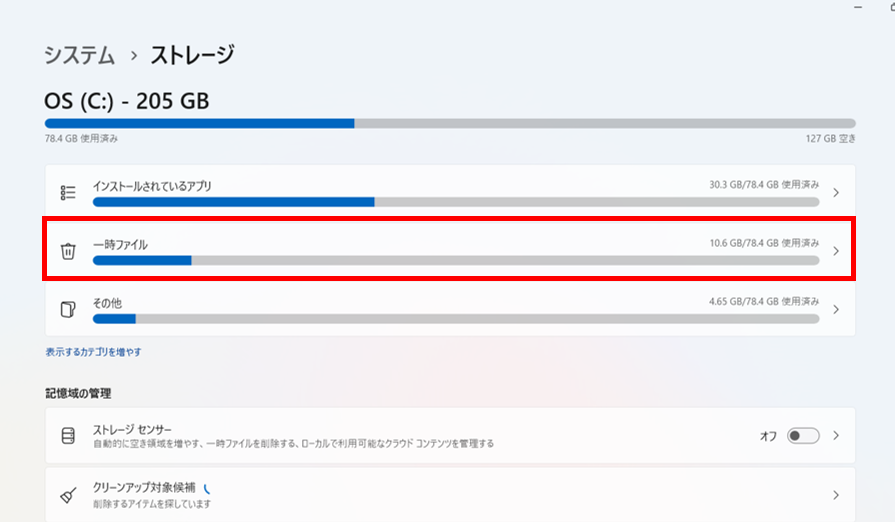Click the OS (C:) usage bar
The height and width of the screenshot is (522, 895).
(x=450, y=123)
